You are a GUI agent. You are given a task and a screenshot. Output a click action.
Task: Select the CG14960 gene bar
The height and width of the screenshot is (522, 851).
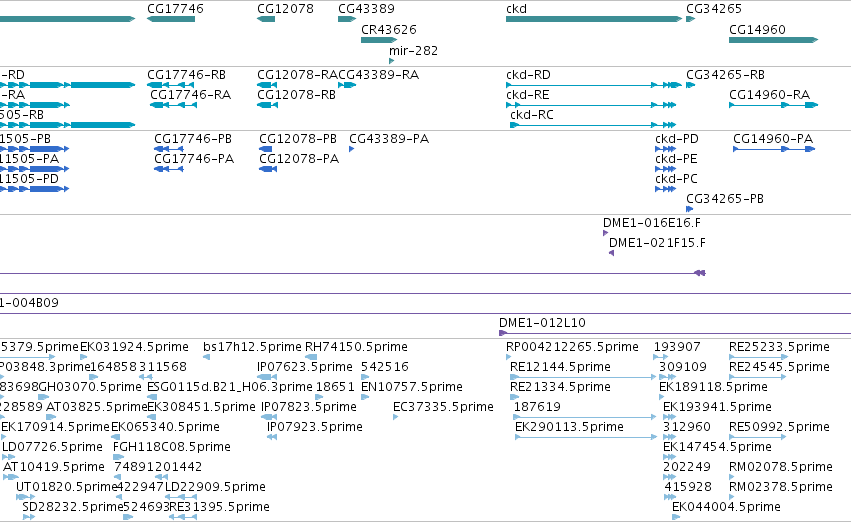pos(773,40)
